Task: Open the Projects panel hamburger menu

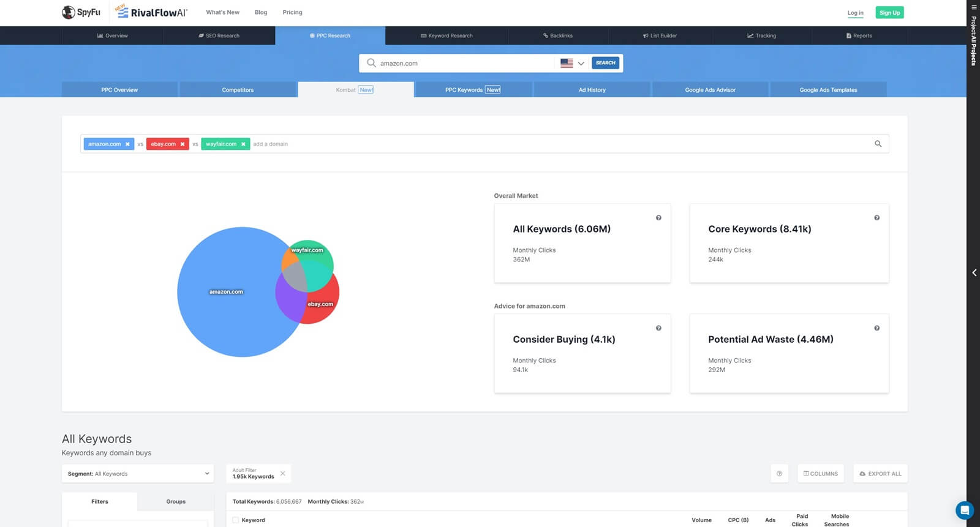Action: point(974,7)
